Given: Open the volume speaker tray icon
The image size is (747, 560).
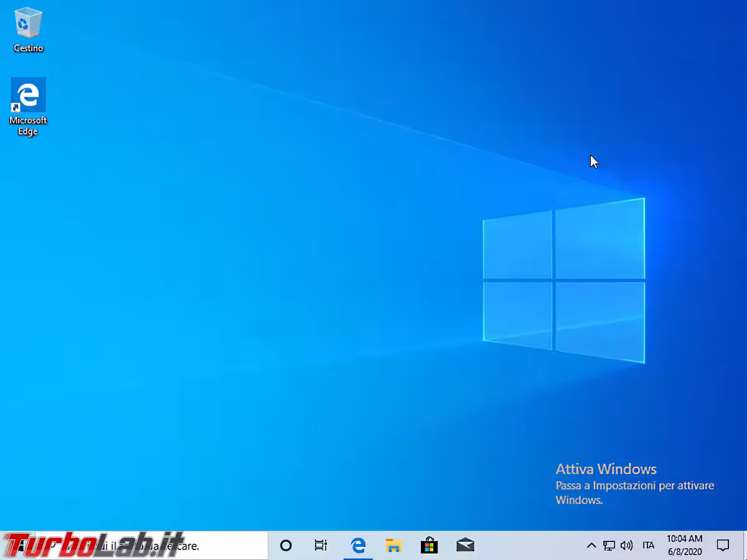Looking at the screenshot, I should [x=626, y=546].
